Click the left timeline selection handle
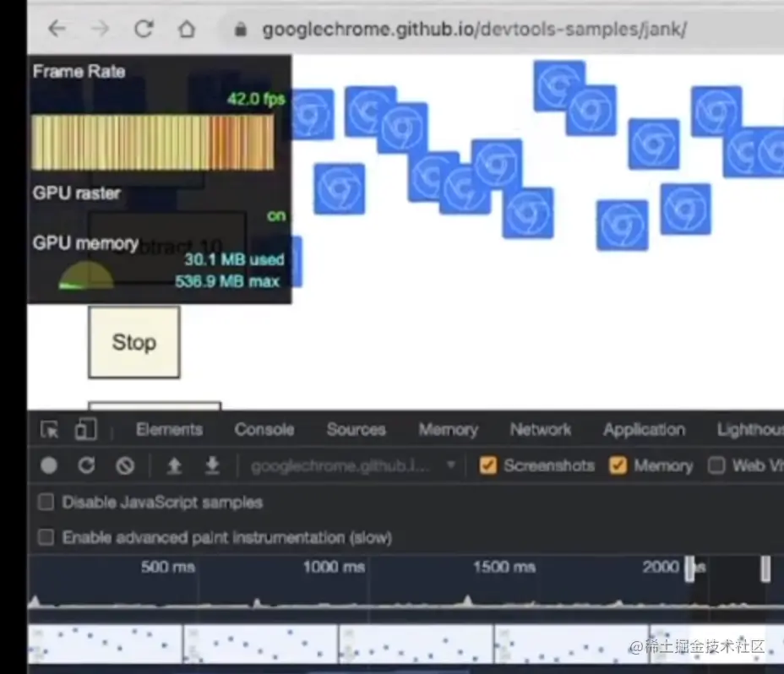The height and width of the screenshot is (674, 784). (689, 569)
